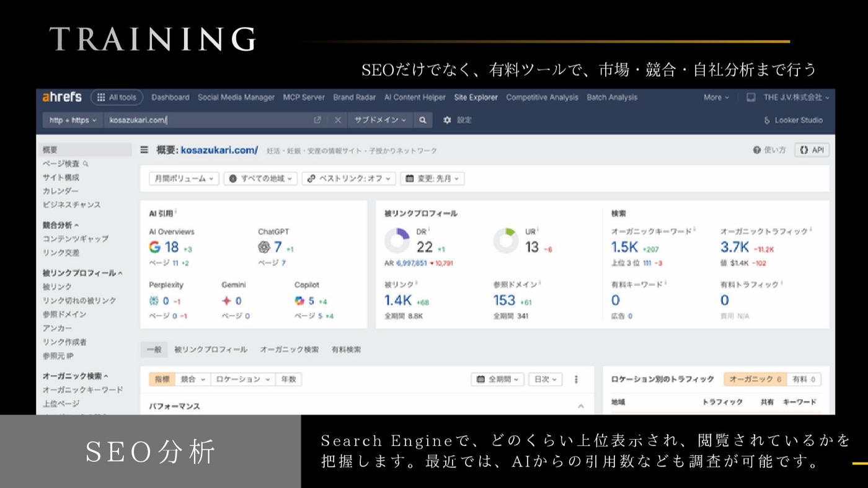Screen dimensions: 868x488
Task: Open Looker Studio link
Action: pos(794,120)
